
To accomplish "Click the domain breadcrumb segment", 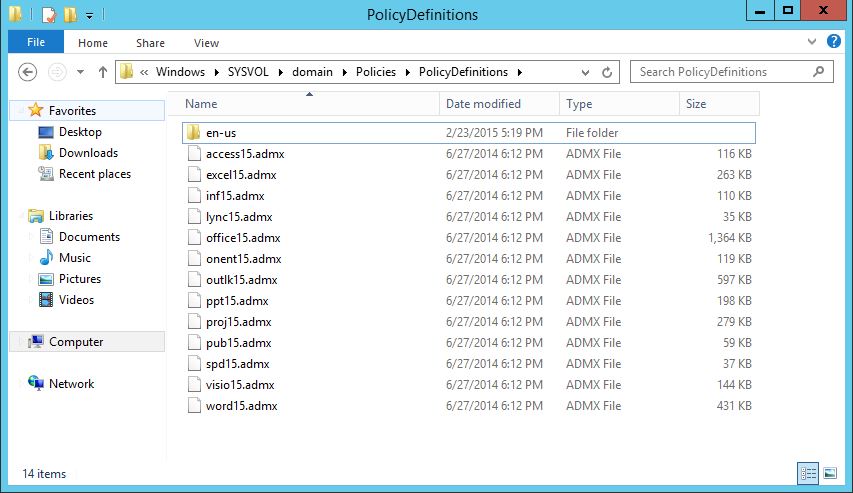I will pos(312,72).
